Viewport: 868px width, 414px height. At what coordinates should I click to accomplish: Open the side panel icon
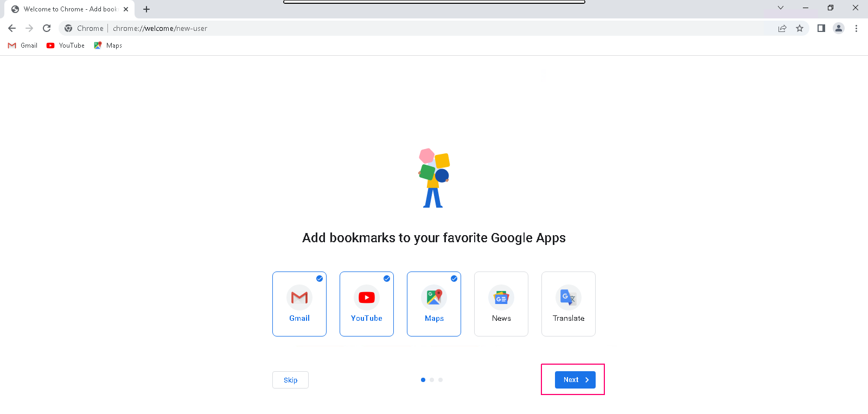[821, 28]
